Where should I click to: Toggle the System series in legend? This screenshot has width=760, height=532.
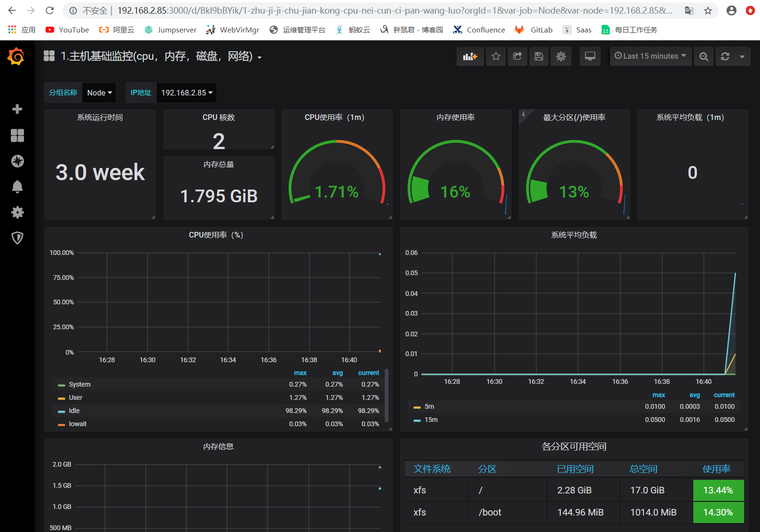tap(79, 384)
